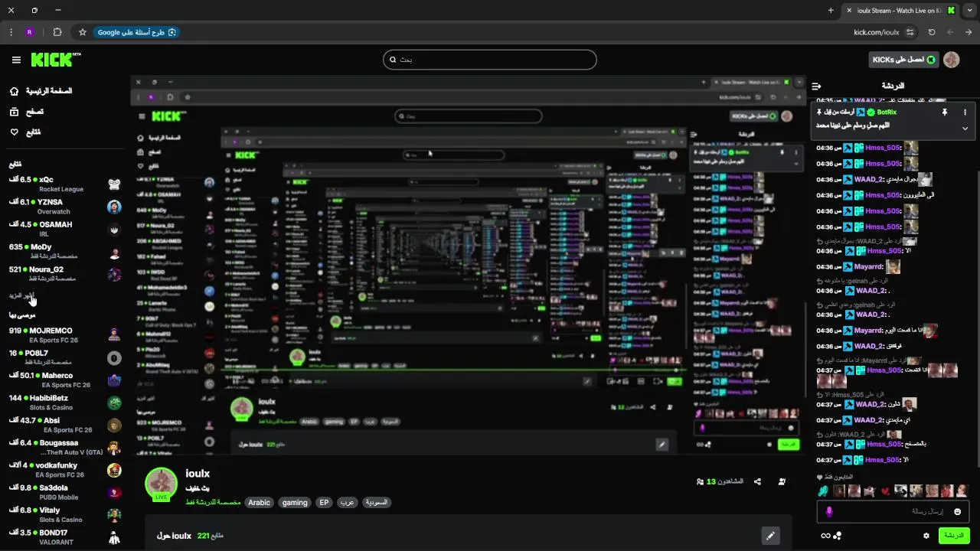Bookmark the page with the star icon

(83, 32)
